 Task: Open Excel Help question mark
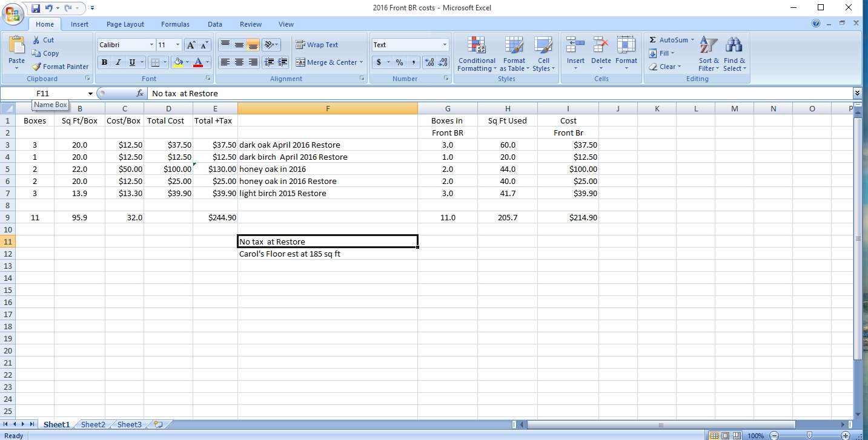(816, 23)
